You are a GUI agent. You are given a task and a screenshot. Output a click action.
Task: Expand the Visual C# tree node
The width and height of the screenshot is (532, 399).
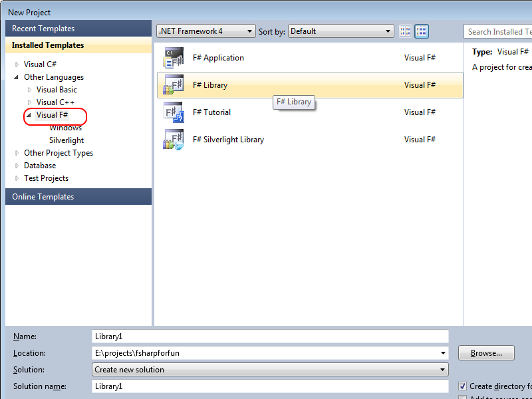[17, 64]
